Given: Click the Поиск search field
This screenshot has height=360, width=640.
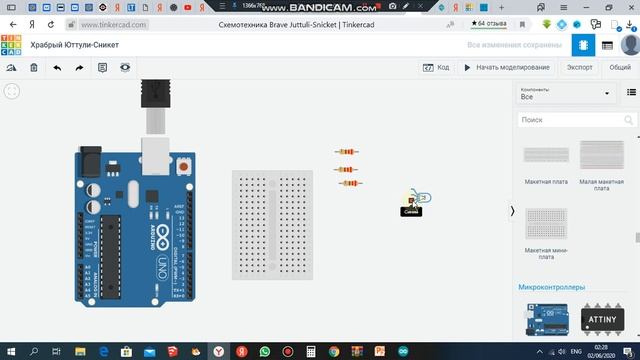Looking at the screenshot, I should pyautogui.click(x=571, y=120).
